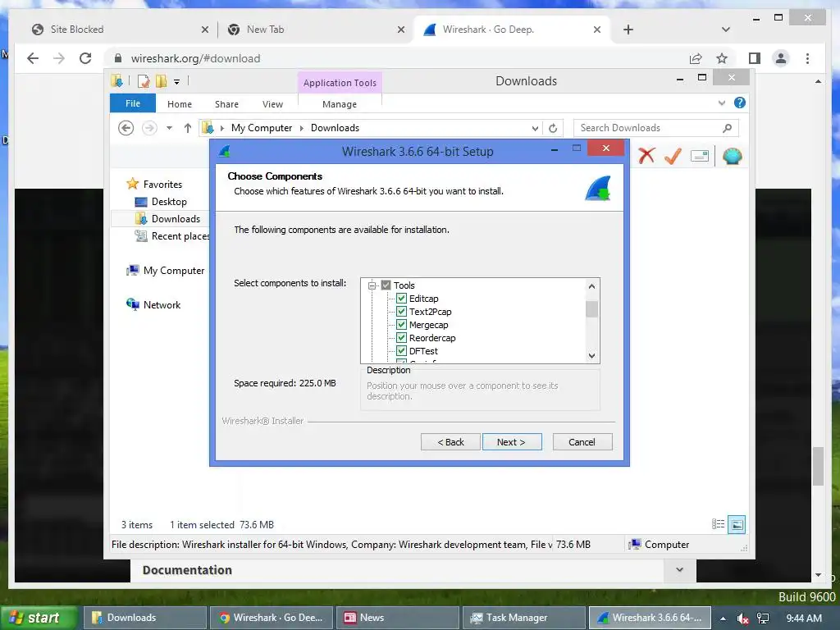Select Downloads in navigation pane

176,218
